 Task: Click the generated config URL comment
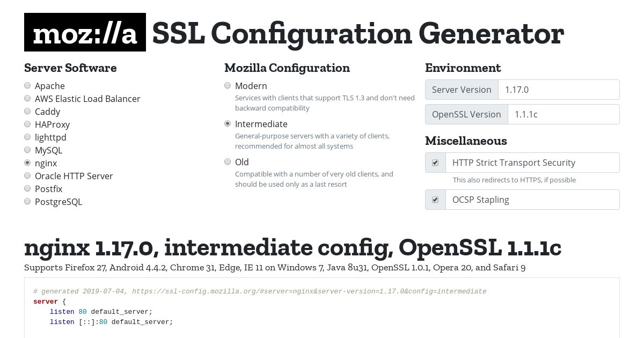tap(260, 291)
